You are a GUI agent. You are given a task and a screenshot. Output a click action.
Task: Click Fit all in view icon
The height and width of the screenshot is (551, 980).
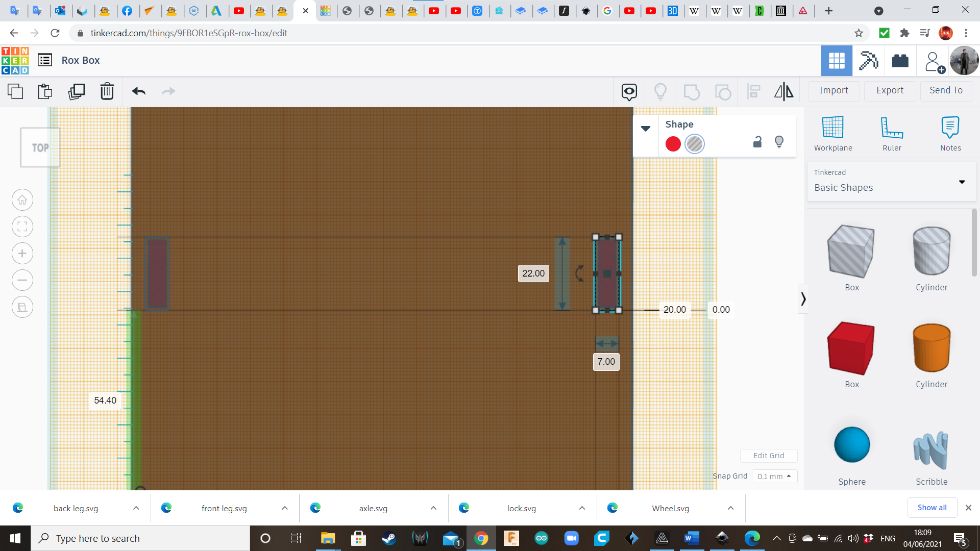22,227
